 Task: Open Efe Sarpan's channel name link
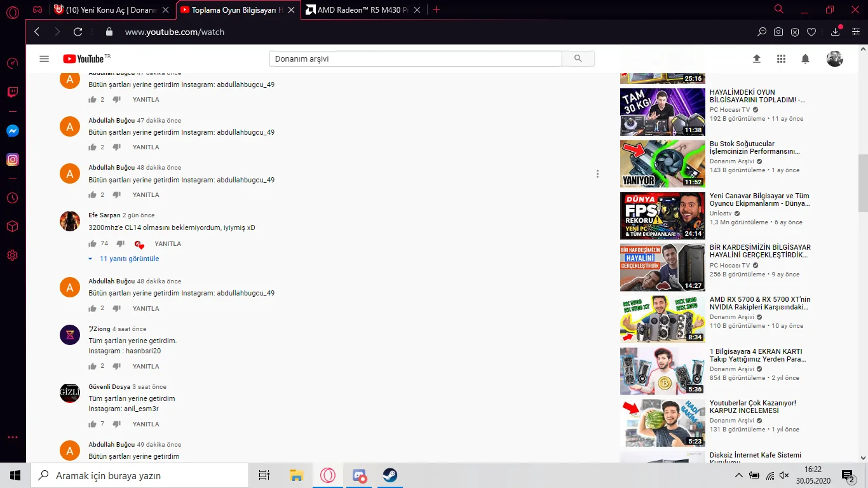104,215
